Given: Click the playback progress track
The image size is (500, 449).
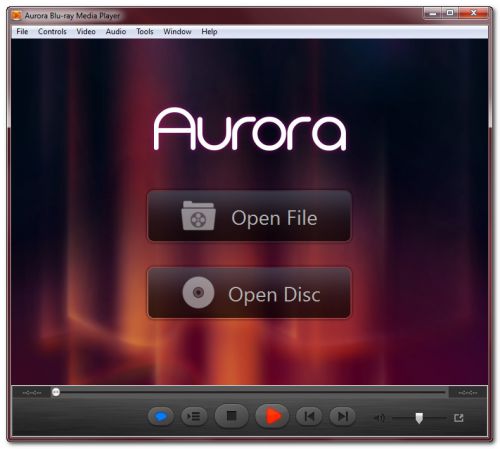Looking at the screenshot, I should click(249, 393).
